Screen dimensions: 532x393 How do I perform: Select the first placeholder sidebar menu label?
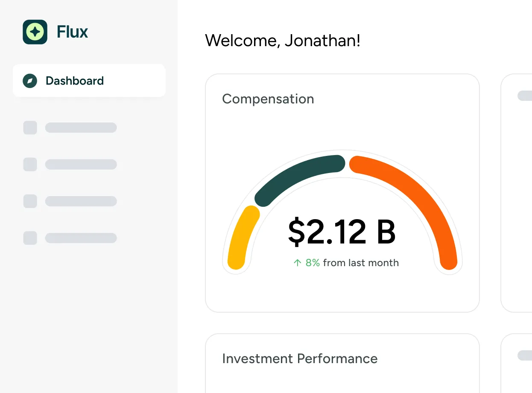(x=81, y=128)
